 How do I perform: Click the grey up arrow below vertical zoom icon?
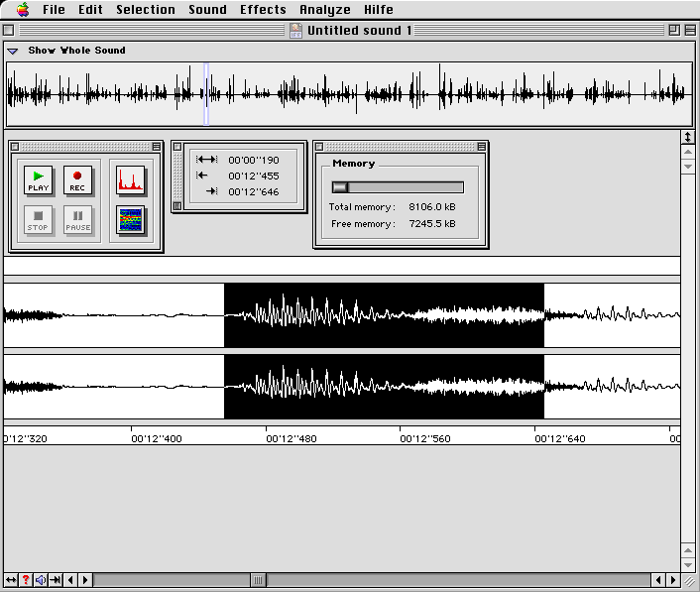tap(688, 153)
